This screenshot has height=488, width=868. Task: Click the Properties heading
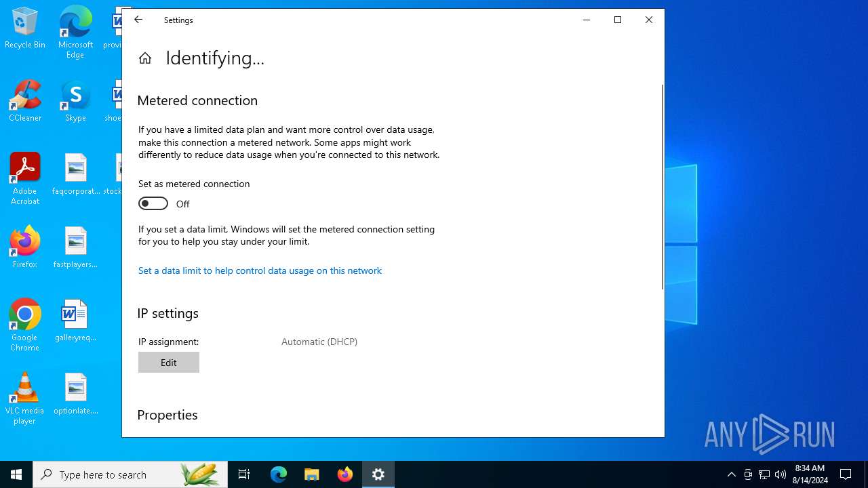[x=167, y=415]
